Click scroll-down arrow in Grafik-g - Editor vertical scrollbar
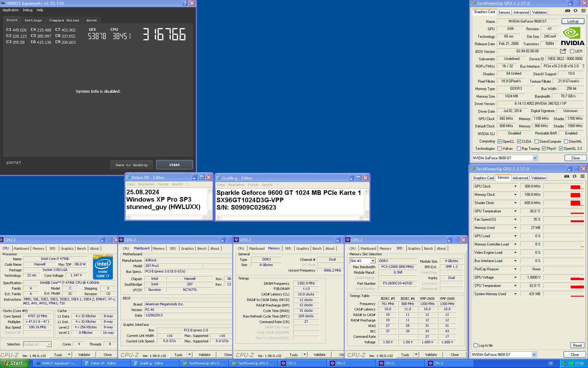This screenshot has width=588, height=368. [366, 212]
